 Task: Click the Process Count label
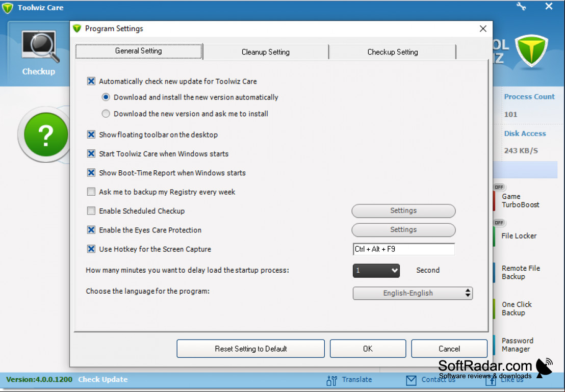tap(529, 97)
